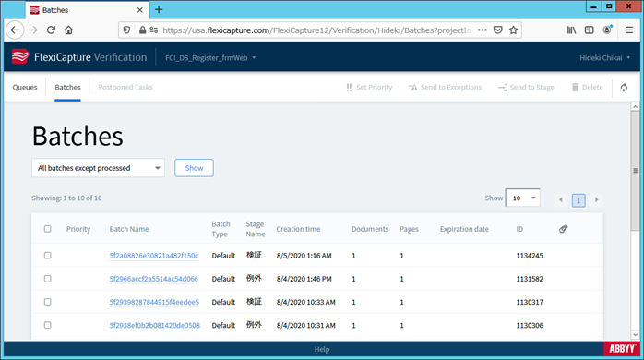Open a new browser tab
This screenshot has height=360, width=644.
(159, 9)
